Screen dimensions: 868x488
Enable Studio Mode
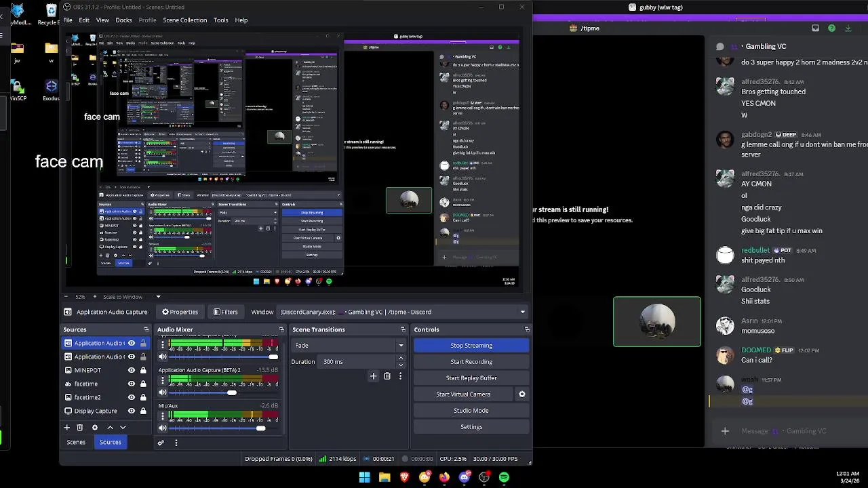pyautogui.click(x=471, y=411)
